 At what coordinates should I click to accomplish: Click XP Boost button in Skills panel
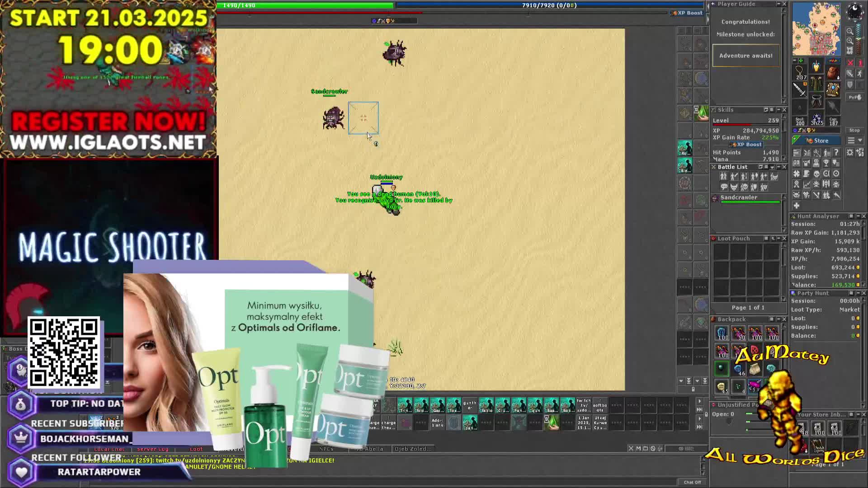pos(745,145)
